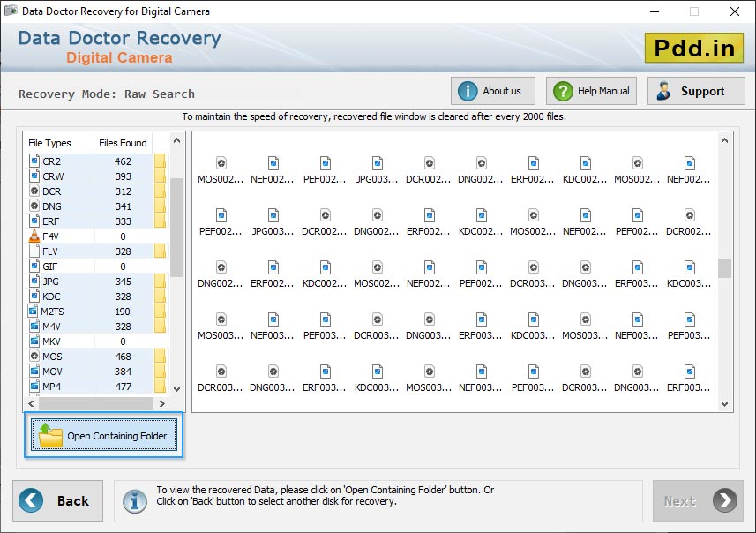Click the FLV blank page icon

(x=34, y=251)
